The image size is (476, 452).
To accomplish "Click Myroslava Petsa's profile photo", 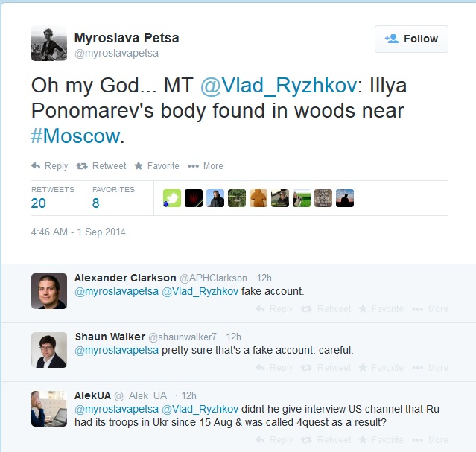I will point(49,43).
